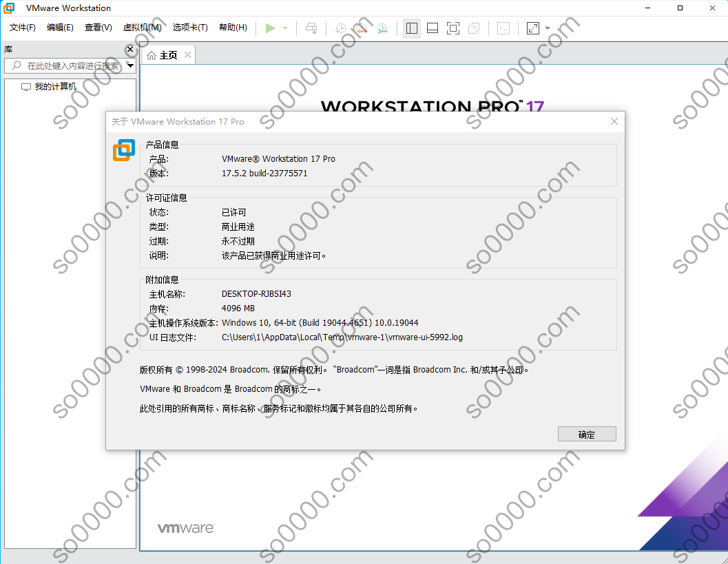
Task: Click the green Power On play button
Action: (x=270, y=28)
